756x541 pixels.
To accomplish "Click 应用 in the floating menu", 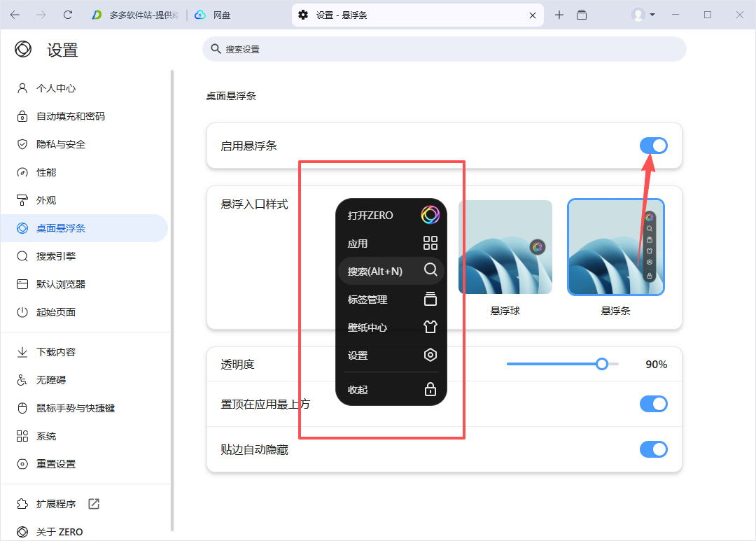I will (x=358, y=244).
